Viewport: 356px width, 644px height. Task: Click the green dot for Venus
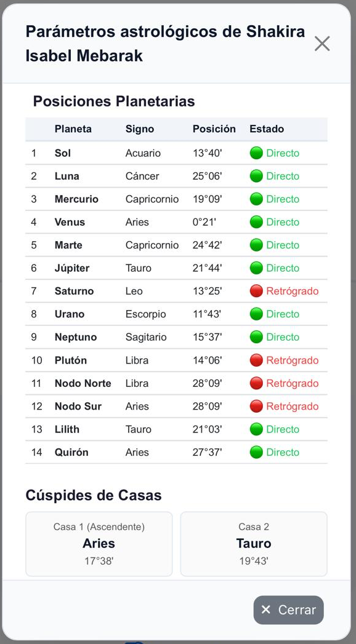[256, 222]
